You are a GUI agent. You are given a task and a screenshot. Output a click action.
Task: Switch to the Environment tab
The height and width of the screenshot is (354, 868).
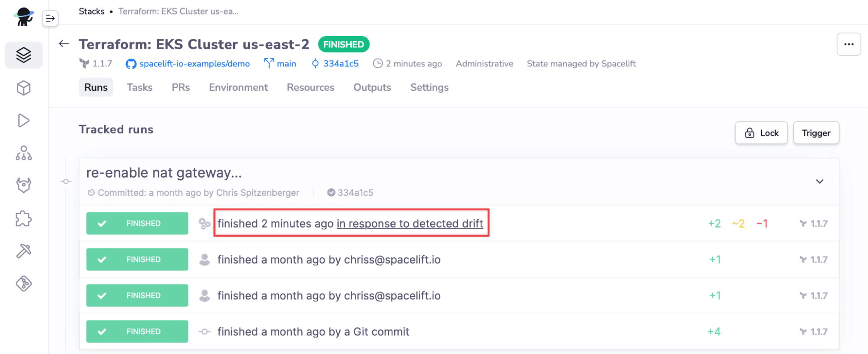pyautogui.click(x=238, y=87)
